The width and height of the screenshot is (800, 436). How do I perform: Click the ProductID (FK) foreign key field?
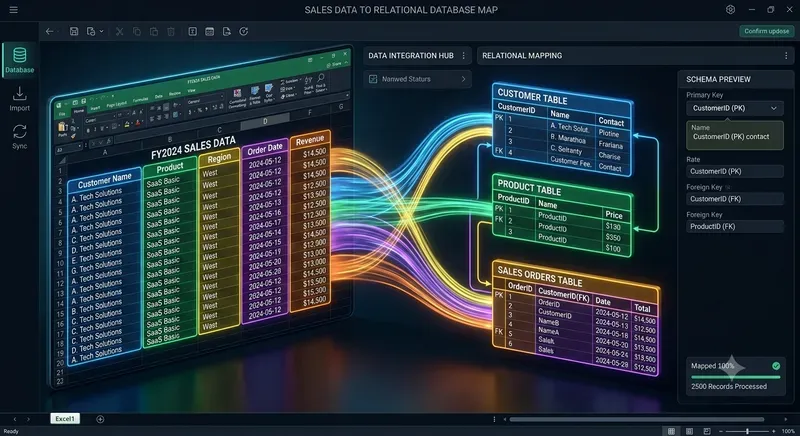(x=734, y=226)
